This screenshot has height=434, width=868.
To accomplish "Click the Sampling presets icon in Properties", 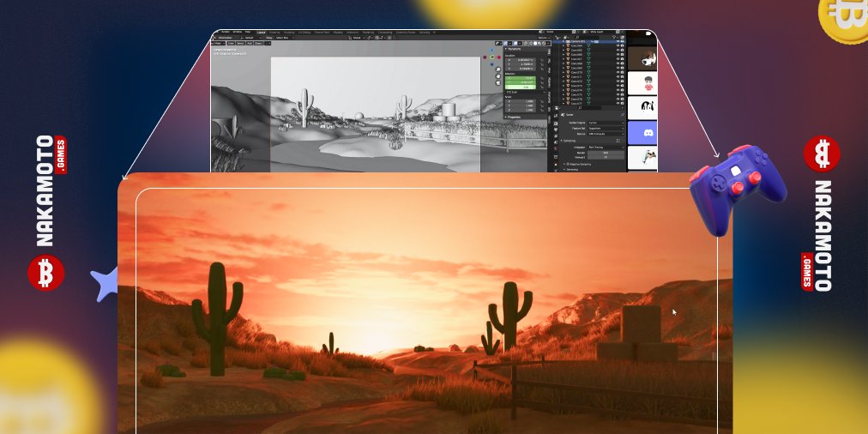I will point(618,141).
